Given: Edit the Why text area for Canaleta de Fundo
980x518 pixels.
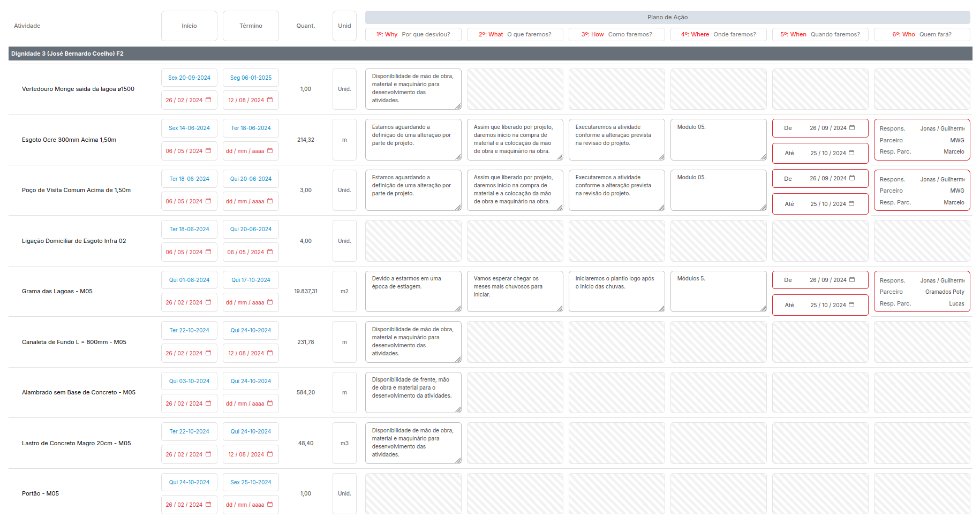Looking at the screenshot, I should click(412, 341).
